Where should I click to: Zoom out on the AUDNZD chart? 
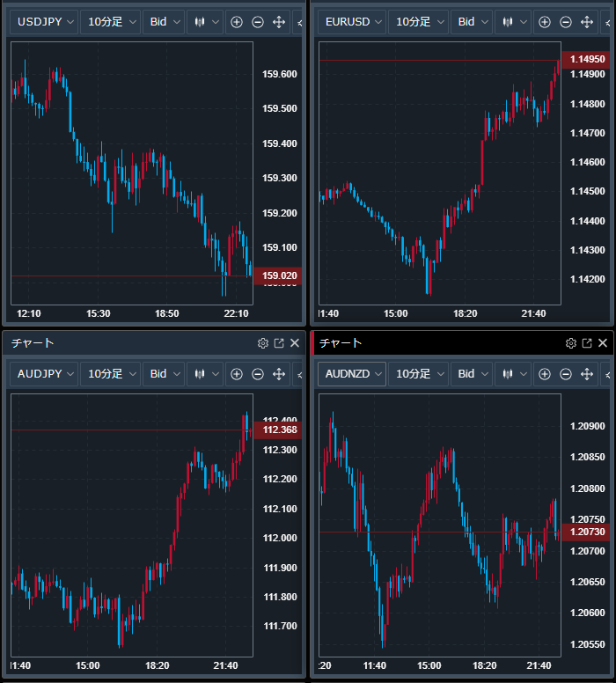click(x=566, y=374)
